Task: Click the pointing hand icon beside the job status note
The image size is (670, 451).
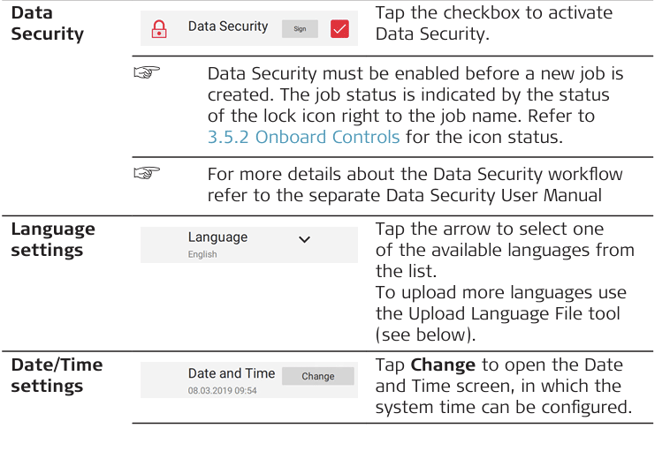Action: coord(147,74)
